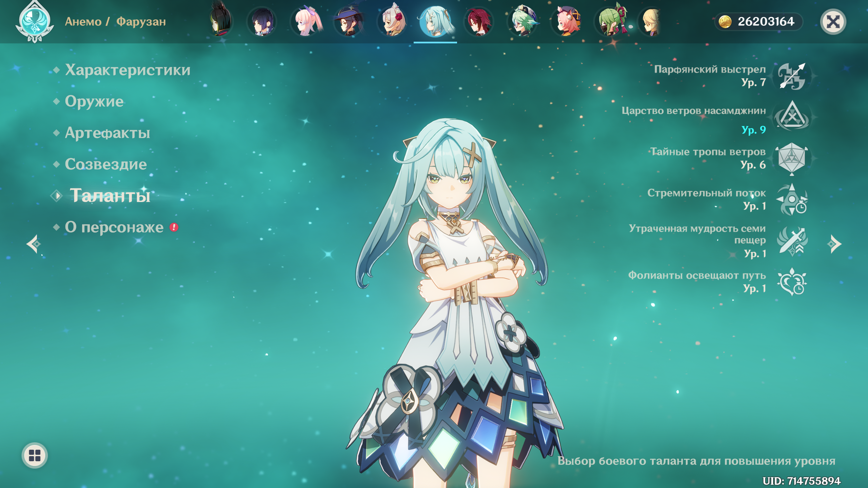The image size is (868, 488).
Task: Go to previous character with left arrow
Action: [34, 244]
